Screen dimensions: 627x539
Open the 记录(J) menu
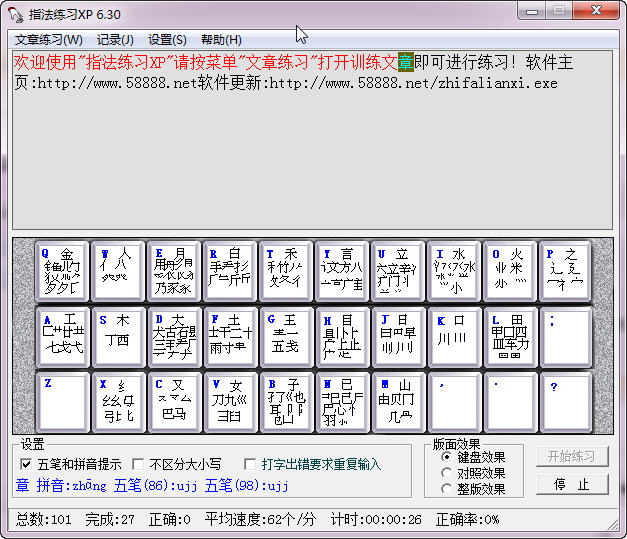click(116, 40)
